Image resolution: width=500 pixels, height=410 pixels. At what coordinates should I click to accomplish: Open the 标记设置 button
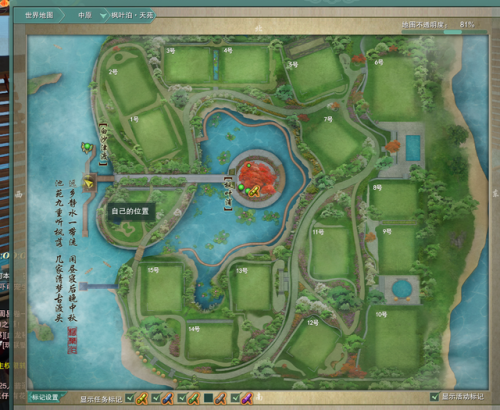click(45, 397)
